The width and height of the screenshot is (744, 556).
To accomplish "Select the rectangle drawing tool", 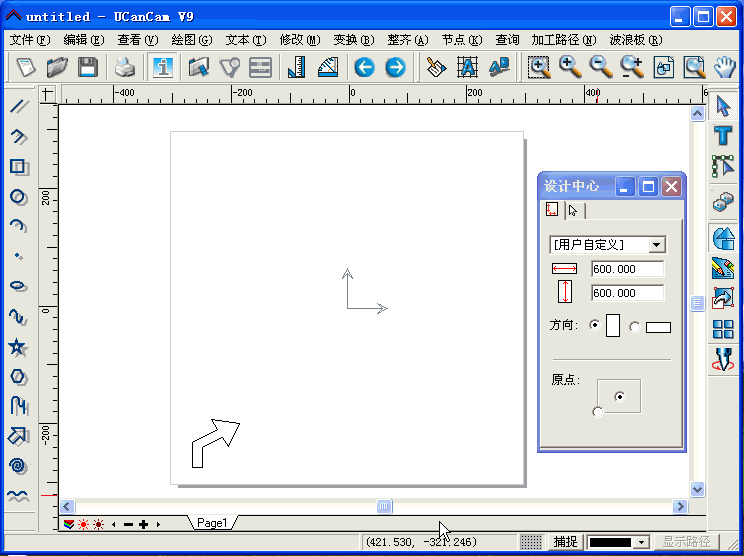I will click(x=19, y=167).
